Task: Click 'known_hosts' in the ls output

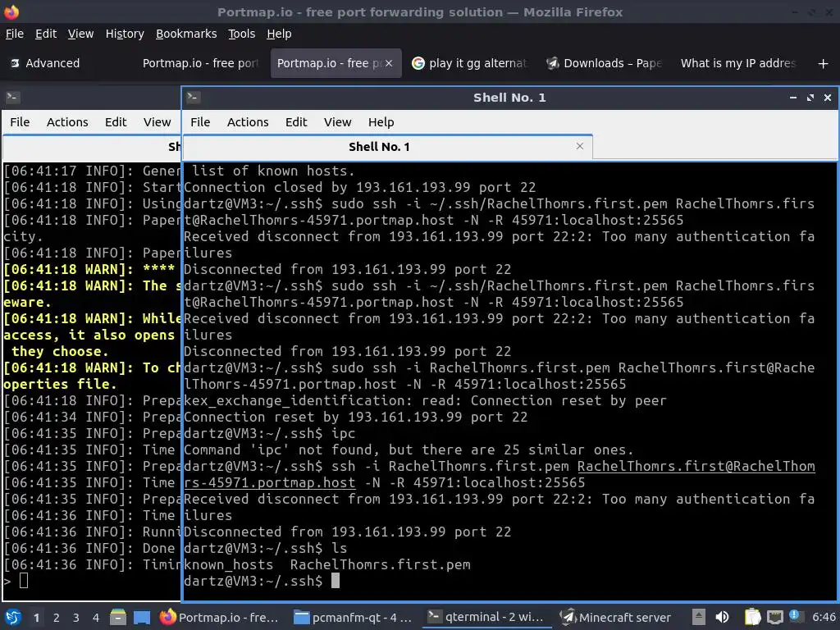Action: tap(229, 564)
